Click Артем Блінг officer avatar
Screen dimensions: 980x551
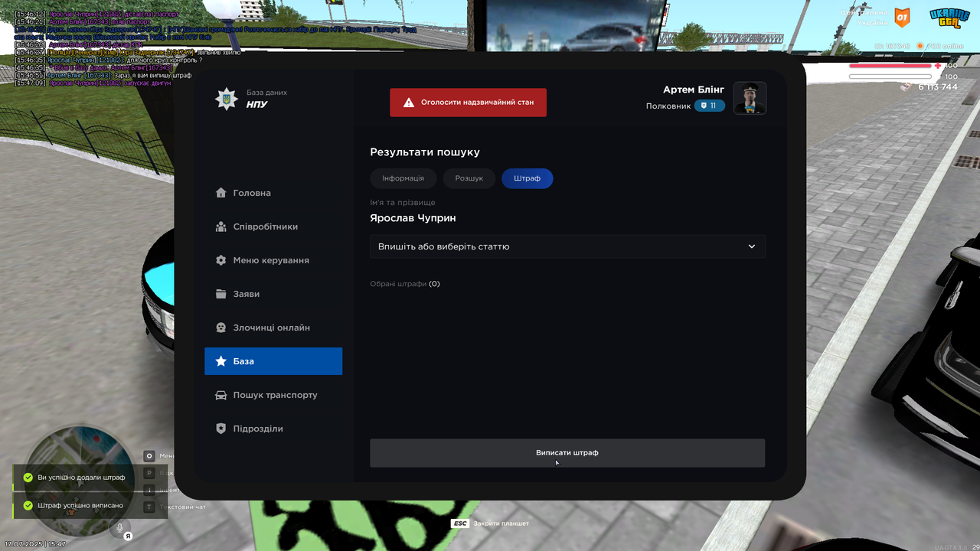click(750, 98)
